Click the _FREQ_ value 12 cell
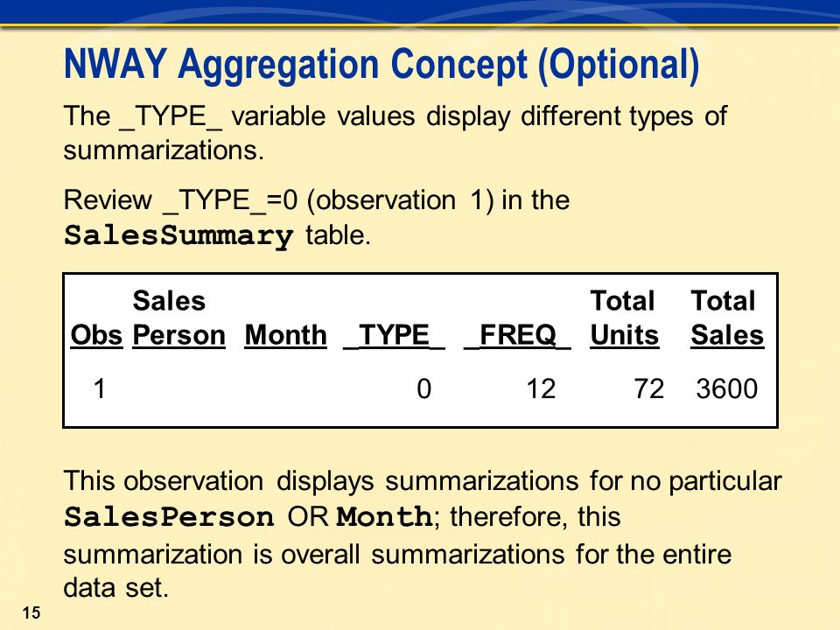840x630 pixels. (x=541, y=388)
